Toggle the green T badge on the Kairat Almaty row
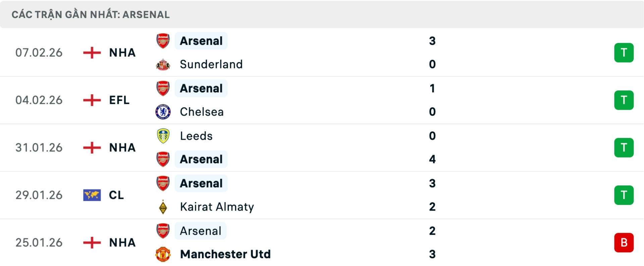644x266 pixels. 624,195
